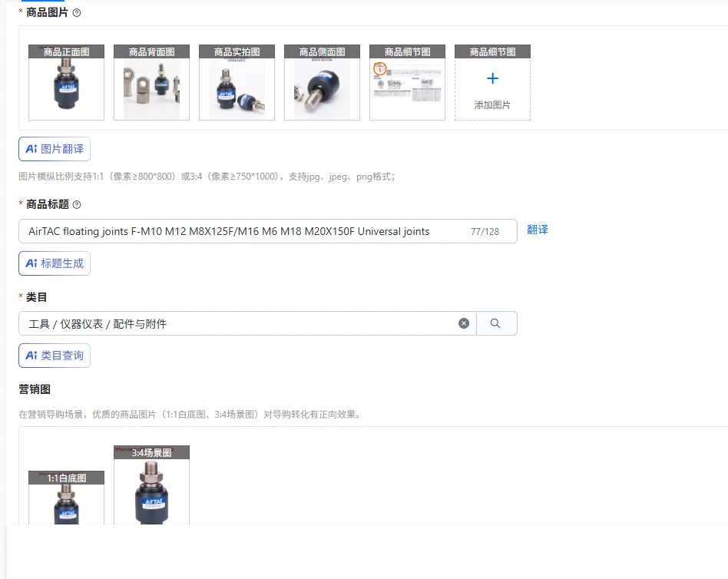
Task: Select the 商品正面图 thumbnail
Action: pos(66,83)
